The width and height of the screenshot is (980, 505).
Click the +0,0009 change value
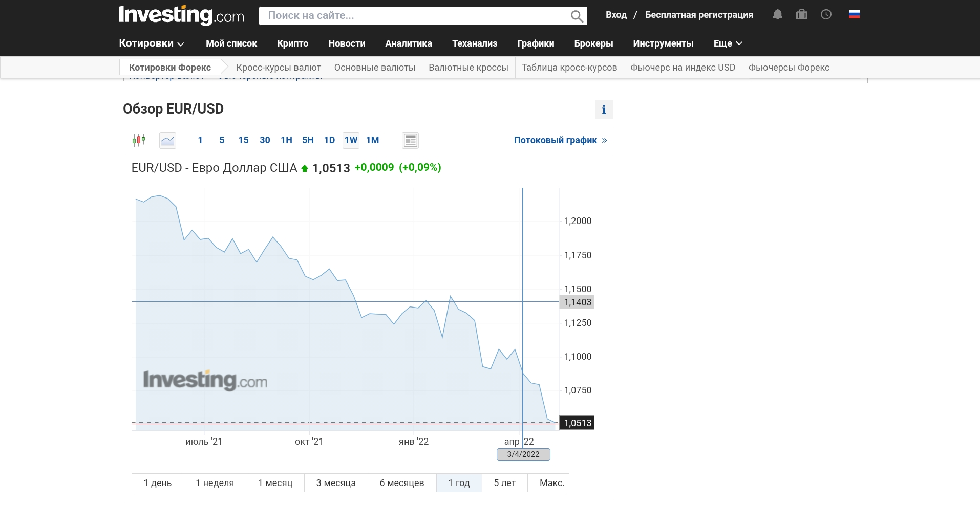click(x=374, y=167)
